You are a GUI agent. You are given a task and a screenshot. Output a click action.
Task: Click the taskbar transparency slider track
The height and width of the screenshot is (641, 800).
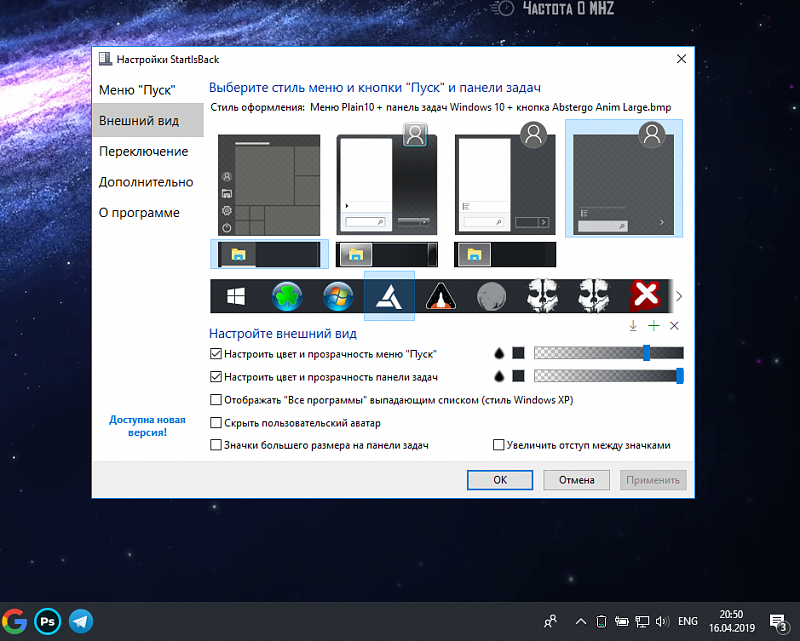(605, 376)
